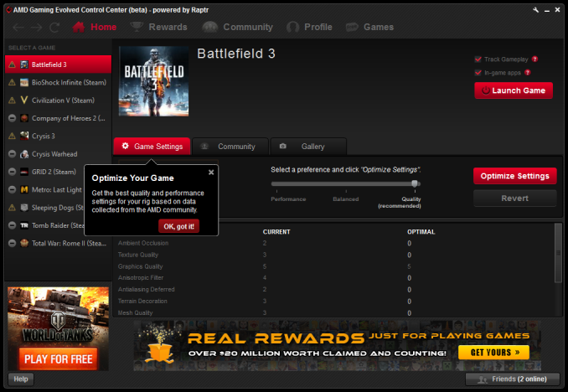Open the wrench settings icon in title bar
568x392 pixels.
(x=536, y=10)
